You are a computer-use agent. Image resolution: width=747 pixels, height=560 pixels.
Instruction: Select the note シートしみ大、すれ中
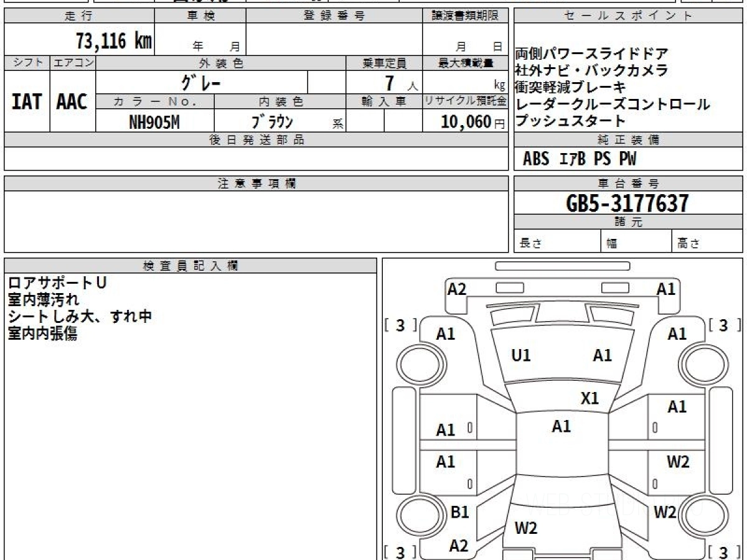(80, 316)
